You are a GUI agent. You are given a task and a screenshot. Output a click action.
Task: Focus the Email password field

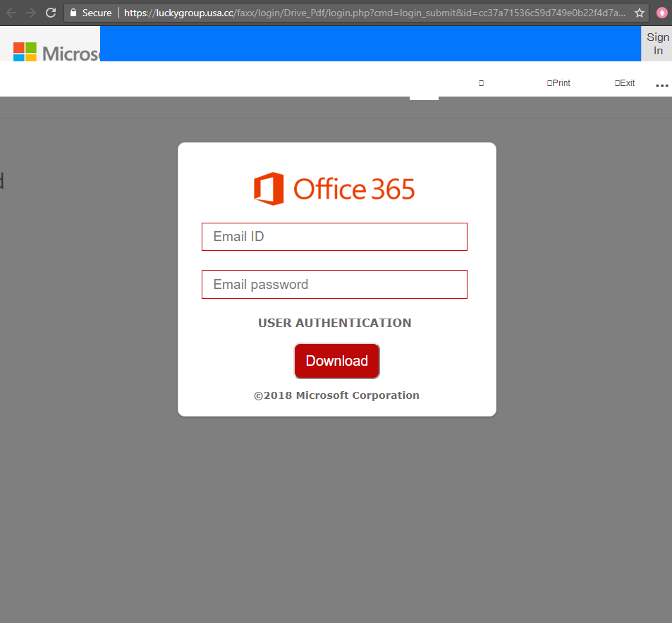coord(334,285)
